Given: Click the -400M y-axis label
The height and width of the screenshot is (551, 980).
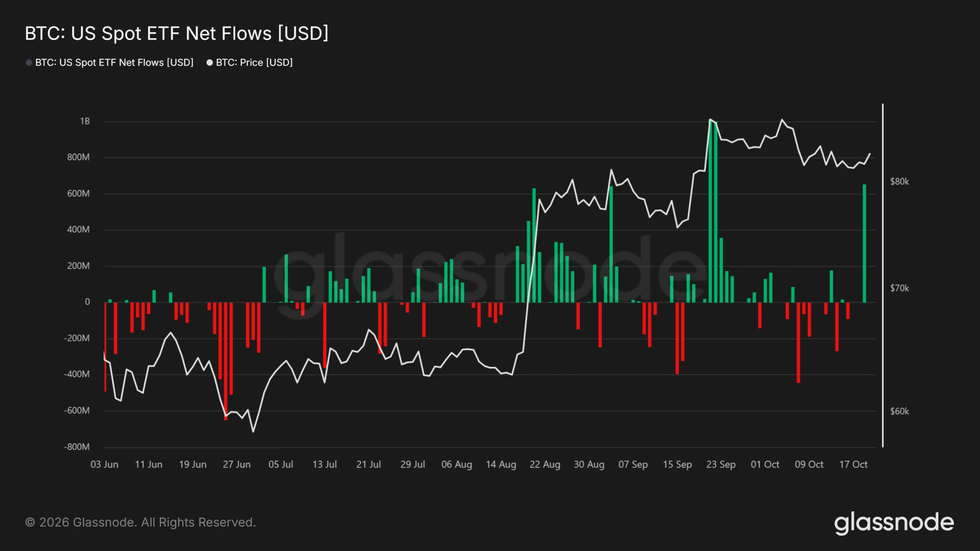Looking at the screenshot, I should pos(77,374).
